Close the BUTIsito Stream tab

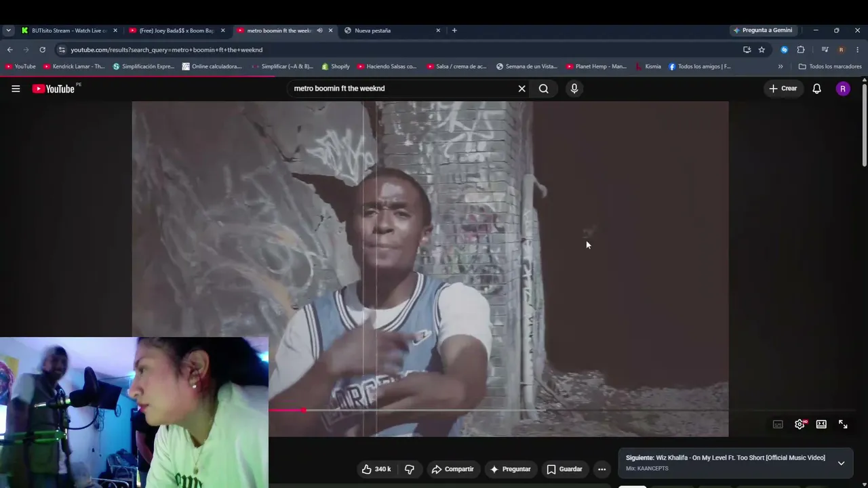[115, 30]
